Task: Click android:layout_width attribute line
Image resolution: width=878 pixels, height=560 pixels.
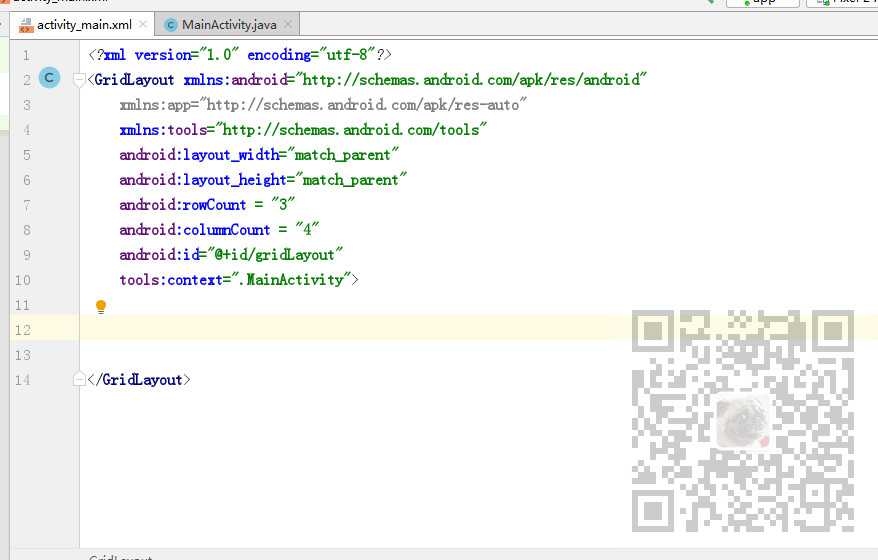Action: [259, 155]
